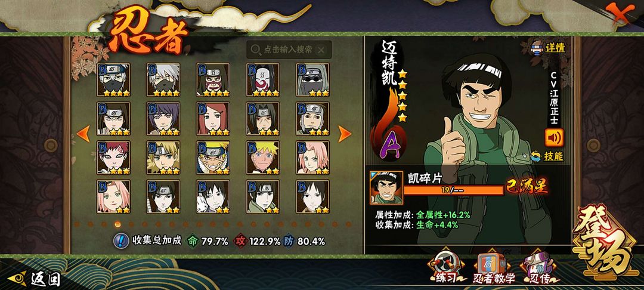Go to previous ninja page arrow

pyautogui.click(x=83, y=134)
